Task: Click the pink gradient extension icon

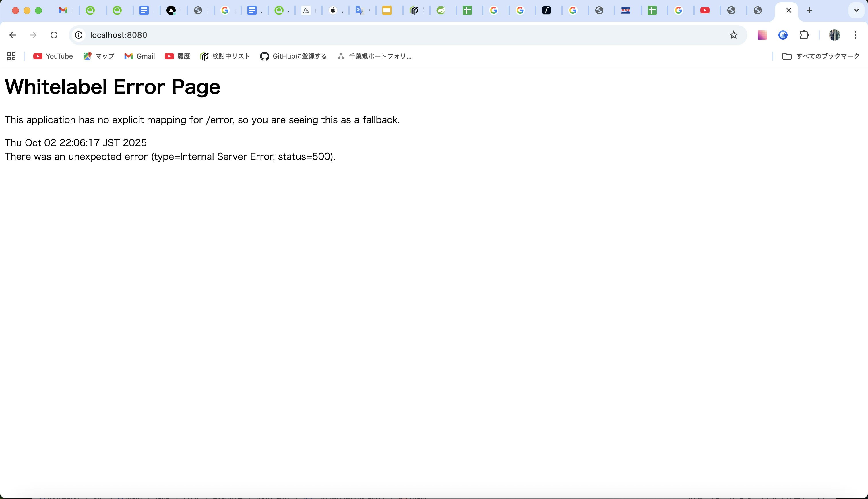Action: (x=762, y=35)
